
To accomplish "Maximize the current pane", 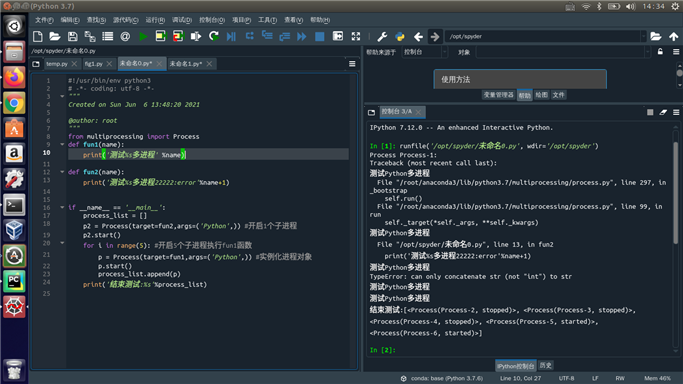I will (x=338, y=37).
